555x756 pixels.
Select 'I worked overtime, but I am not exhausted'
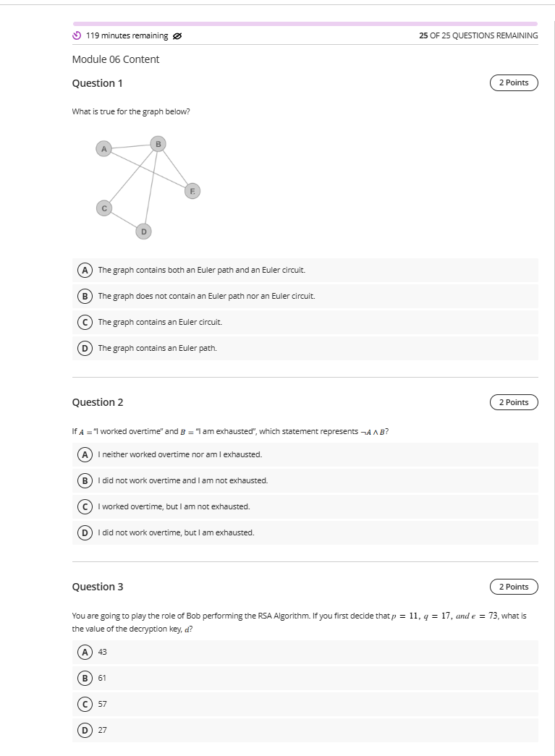(85, 506)
